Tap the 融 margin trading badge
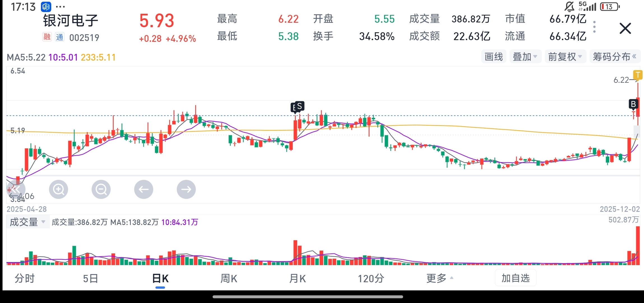Image resolution: width=644 pixels, height=303 pixels. point(47,37)
